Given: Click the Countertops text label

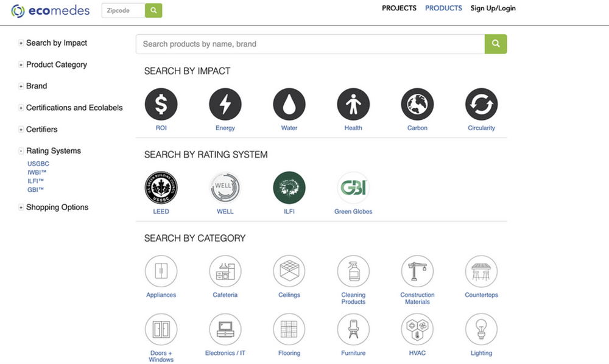Looking at the screenshot, I should pos(481,295).
